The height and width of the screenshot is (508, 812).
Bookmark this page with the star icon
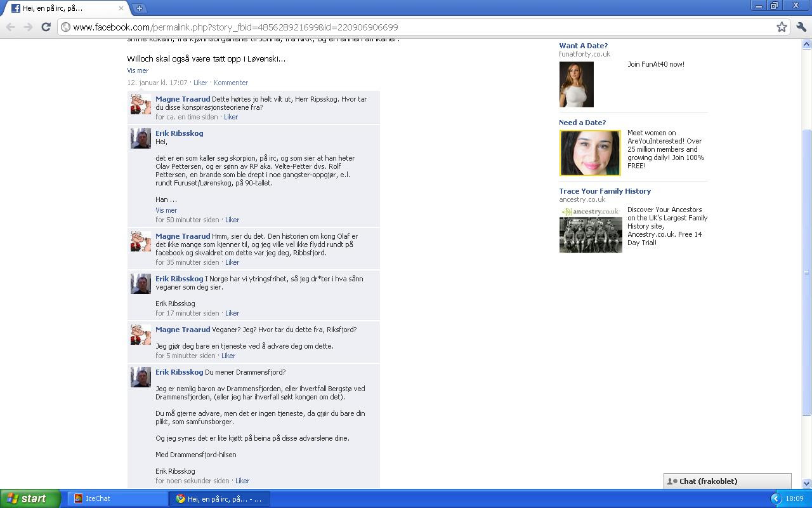point(782,27)
